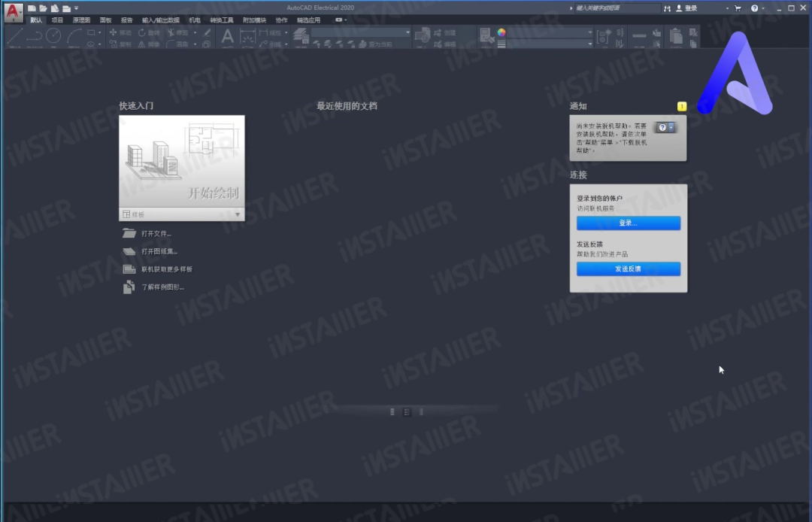812x522 pixels.
Task: Click the 打开文件... link
Action: (x=156, y=234)
